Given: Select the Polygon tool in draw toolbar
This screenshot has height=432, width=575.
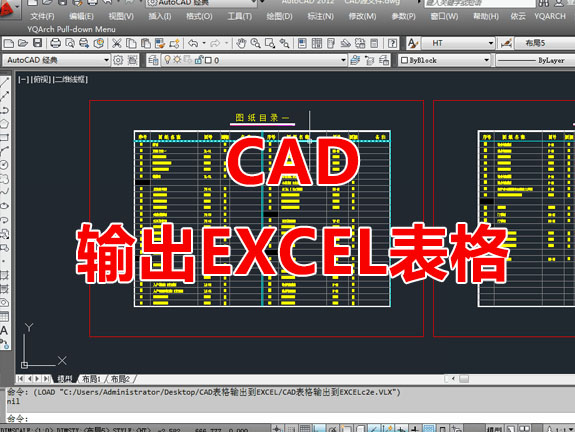Looking at the screenshot, I should pos(4,124).
